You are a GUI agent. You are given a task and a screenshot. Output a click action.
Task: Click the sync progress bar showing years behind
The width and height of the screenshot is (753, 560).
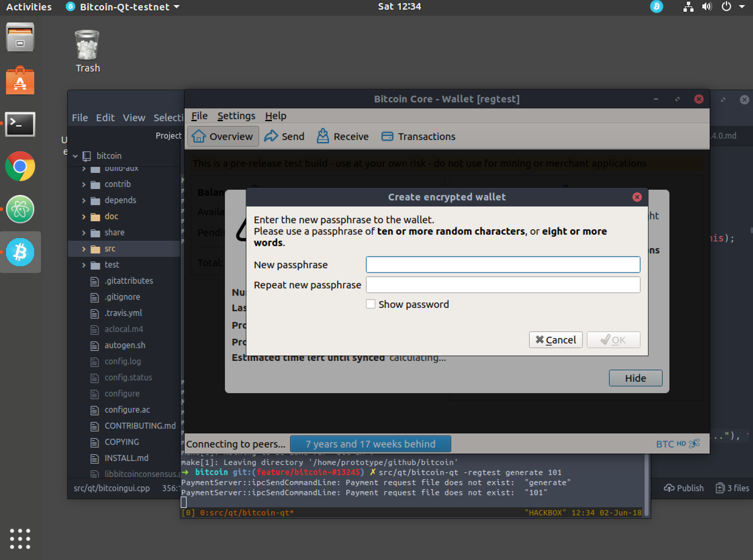point(370,444)
